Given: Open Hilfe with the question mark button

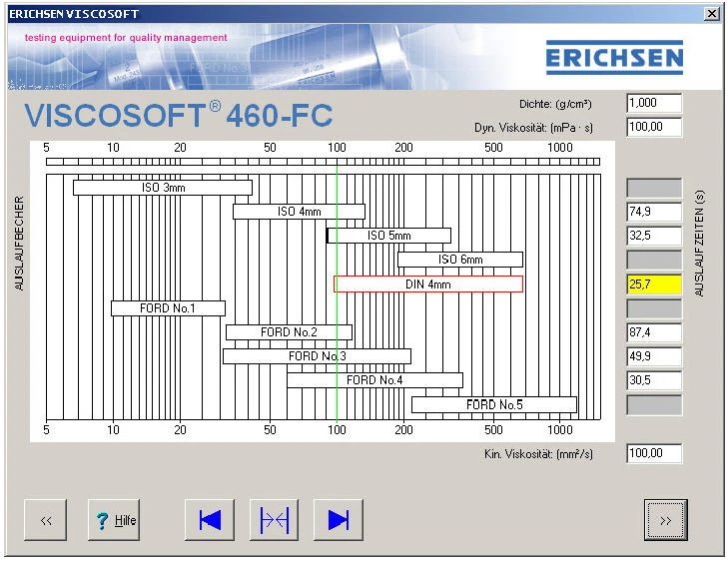Looking at the screenshot, I should [114, 520].
